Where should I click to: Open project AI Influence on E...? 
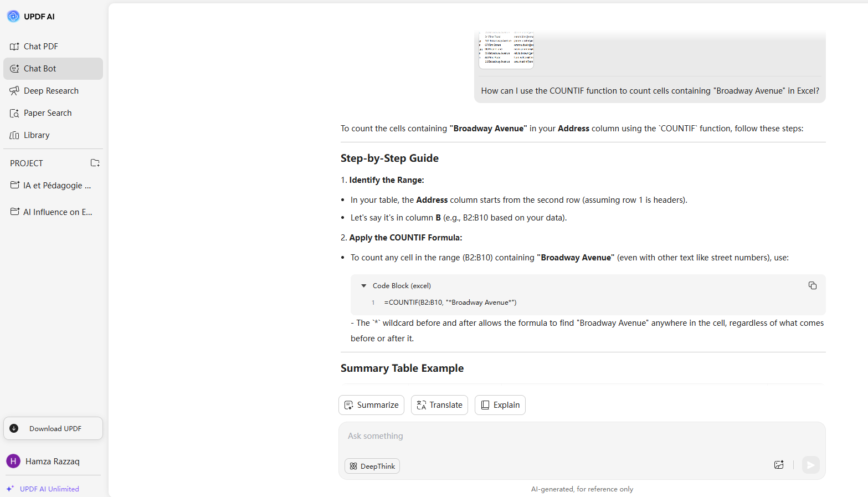(x=53, y=212)
